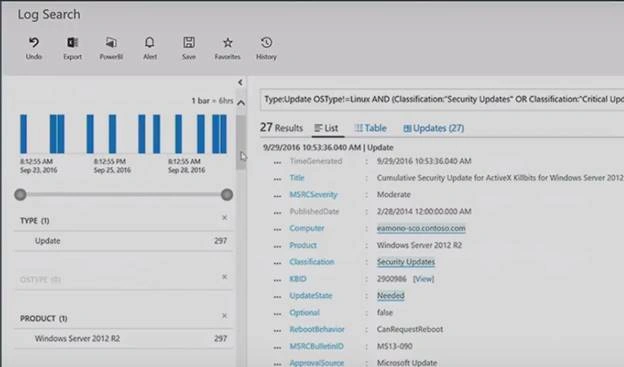Click the UpdateState field name
Image resolution: width=624 pixels, height=367 pixels.
click(x=311, y=296)
